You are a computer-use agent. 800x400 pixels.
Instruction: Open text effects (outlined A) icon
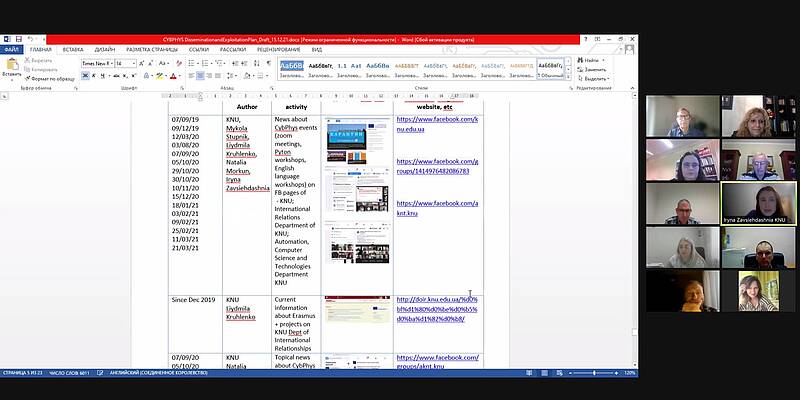147,76
